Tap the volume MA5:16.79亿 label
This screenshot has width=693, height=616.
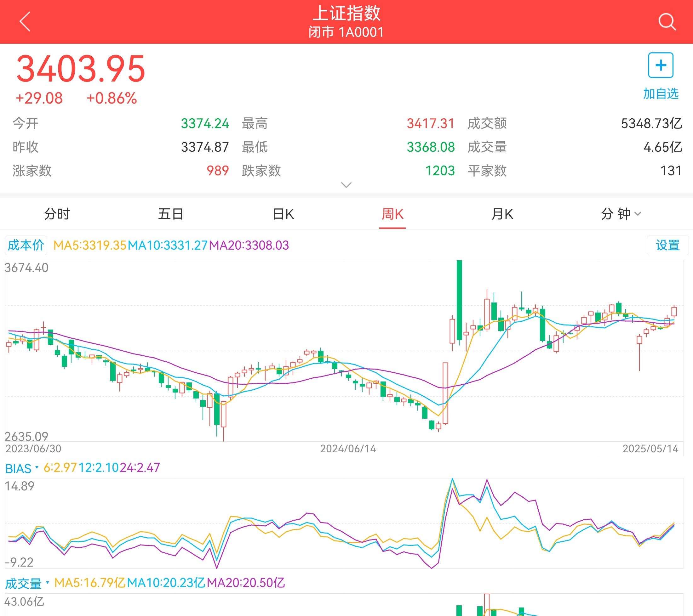[90, 583]
